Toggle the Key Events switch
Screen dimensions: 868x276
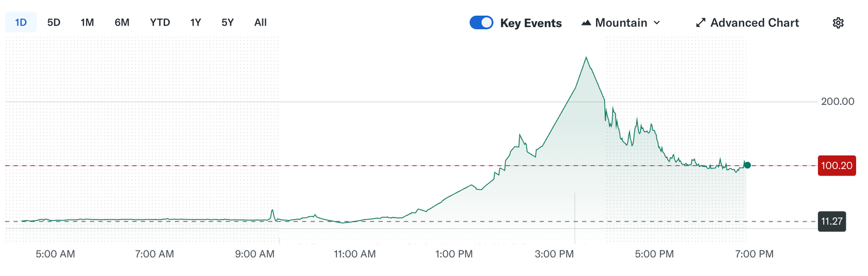point(481,22)
